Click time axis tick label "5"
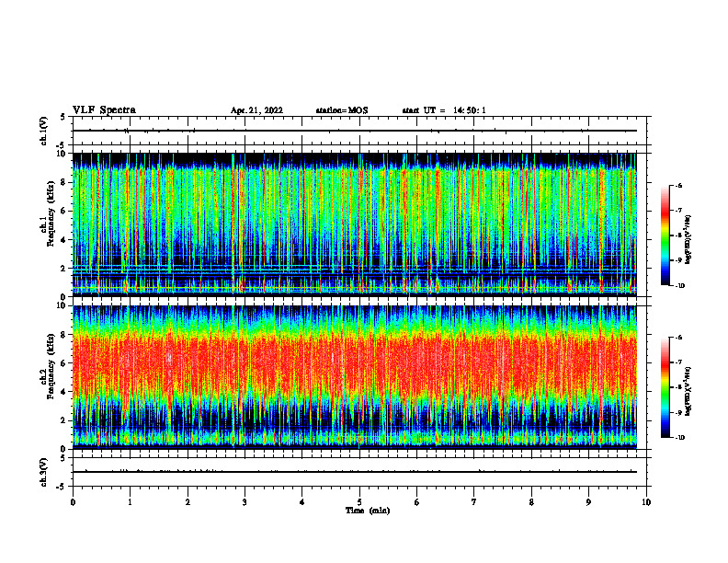The image size is (728, 563). 359,502
